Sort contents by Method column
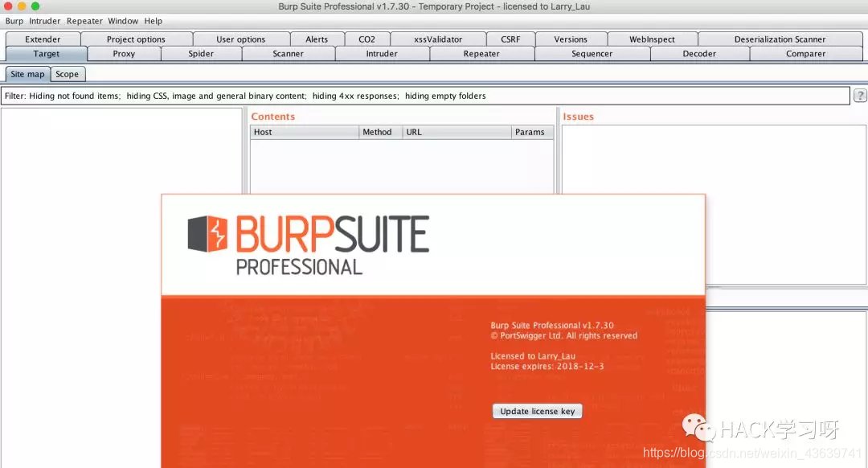Image resolution: width=868 pixels, height=468 pixels. [x=380, y=133]
